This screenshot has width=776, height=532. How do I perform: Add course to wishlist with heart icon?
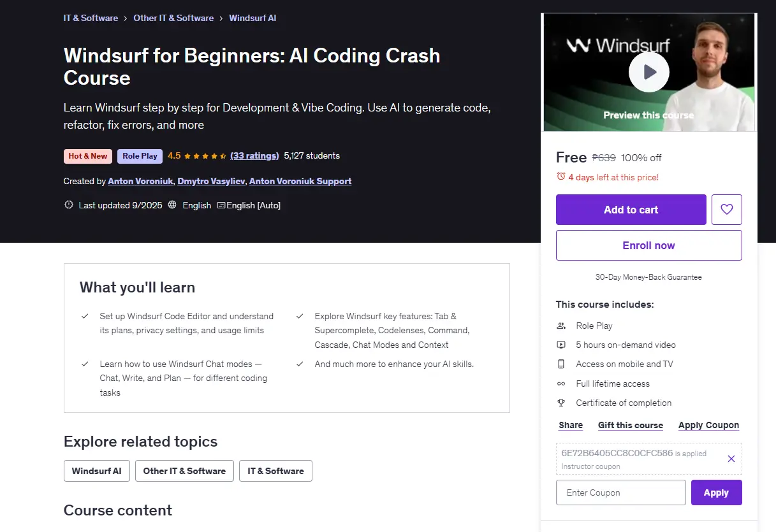[x=727, y=210]
